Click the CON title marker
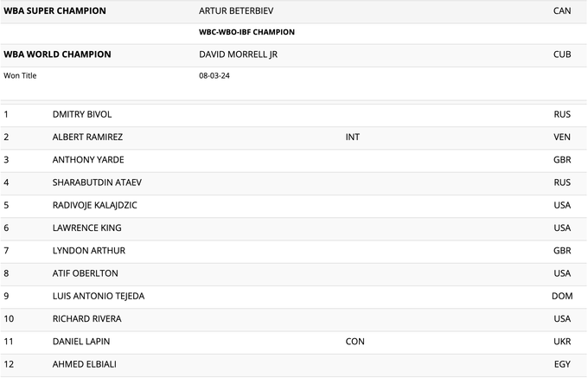 pos(355,342)
